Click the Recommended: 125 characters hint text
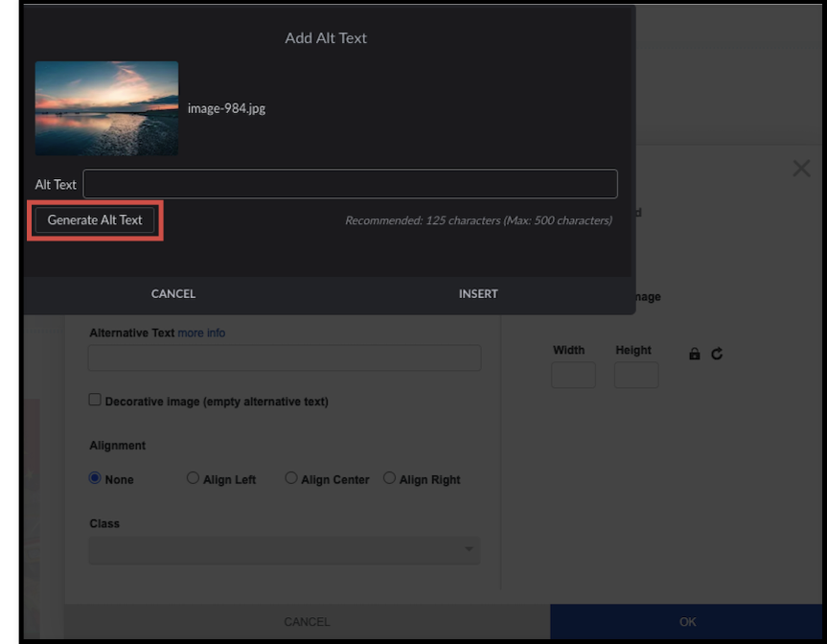Screen dimensions: 827x644 point(478,220)
